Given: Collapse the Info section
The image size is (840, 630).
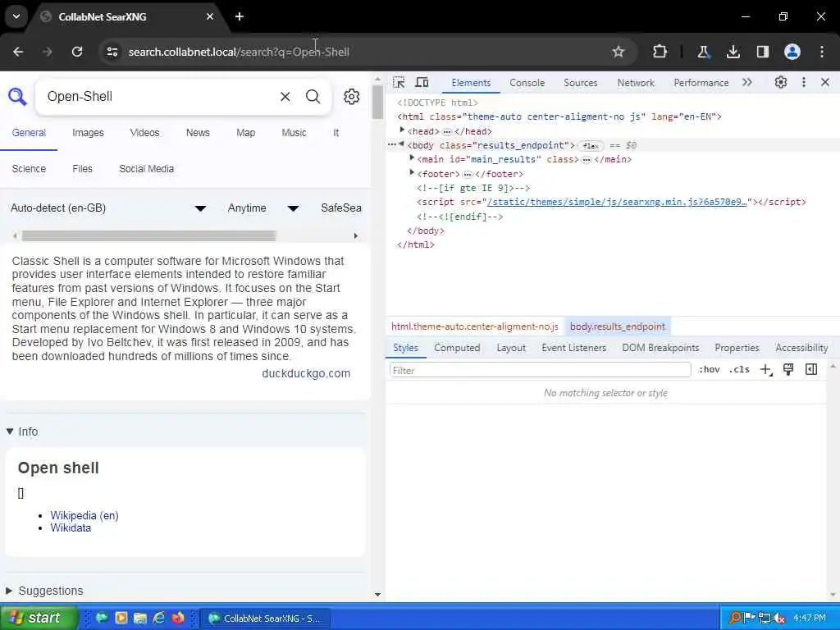Looking at the screenshot, I should (22, 431).
